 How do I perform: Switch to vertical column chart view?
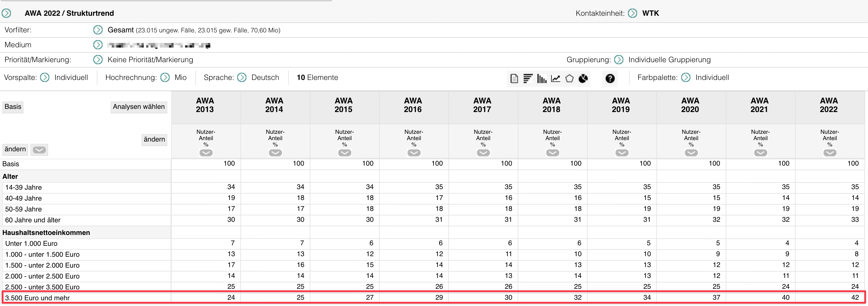click(x=541, y=79)
